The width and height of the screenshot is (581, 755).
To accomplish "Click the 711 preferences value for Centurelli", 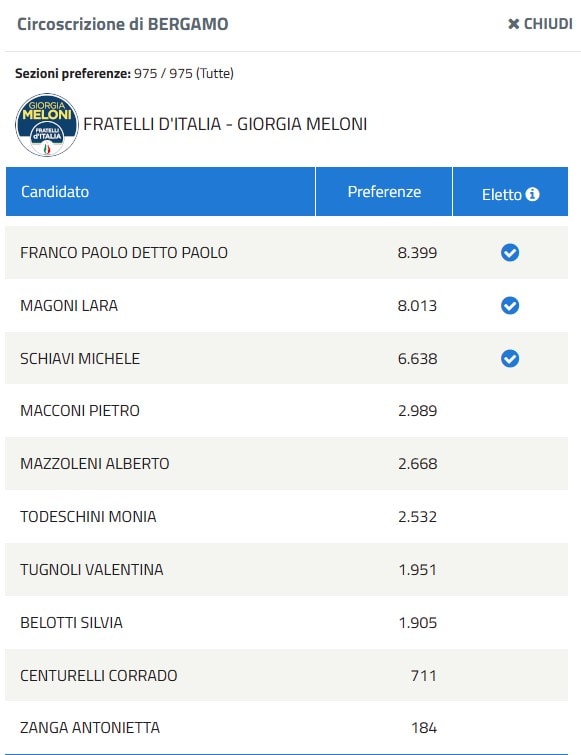I will tap(424, 676).
